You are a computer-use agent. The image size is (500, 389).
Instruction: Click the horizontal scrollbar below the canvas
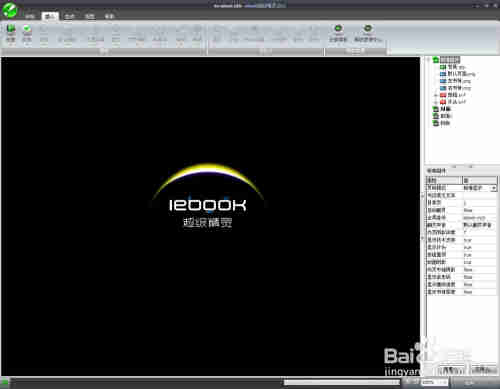[342, 382]
